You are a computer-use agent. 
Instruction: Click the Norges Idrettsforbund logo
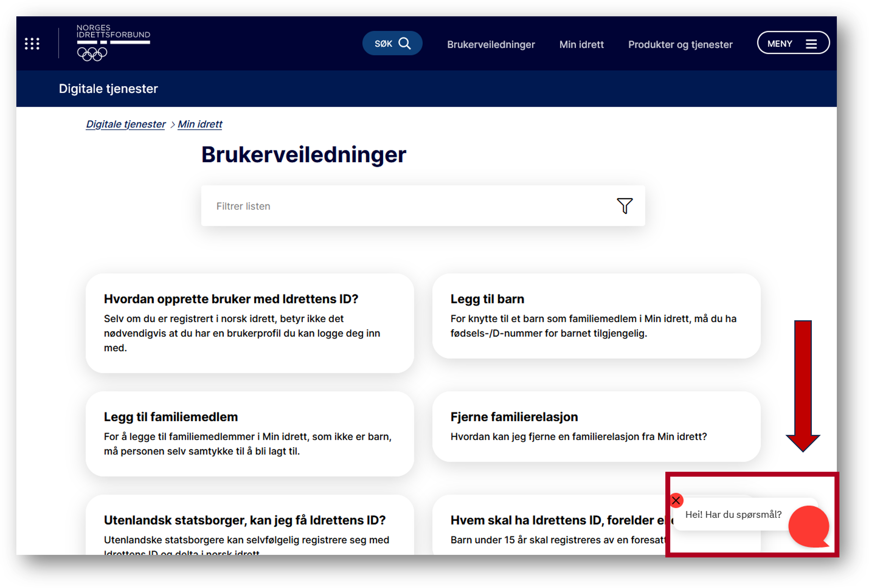(x=113, y=43)
